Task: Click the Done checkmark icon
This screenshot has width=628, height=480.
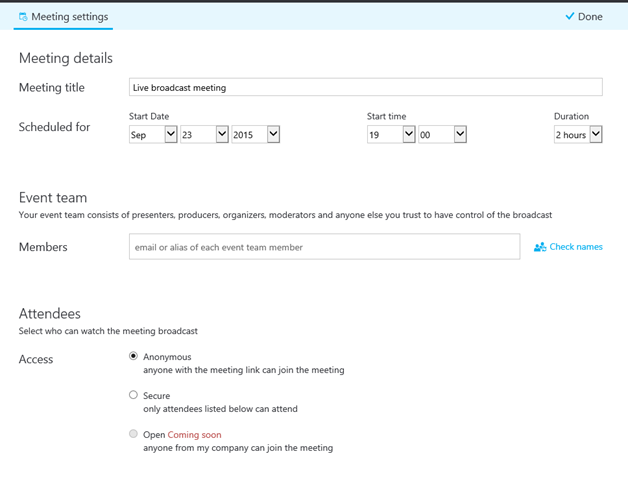Action: click(x=570, y=17)
